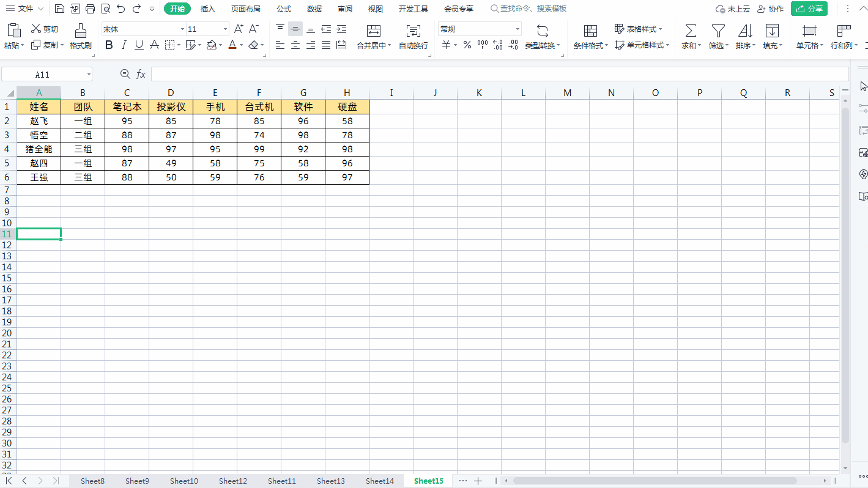The height and width of the screenshot is (488, 868).
Task: Open Print Preview icon
Action: [106, 9]
